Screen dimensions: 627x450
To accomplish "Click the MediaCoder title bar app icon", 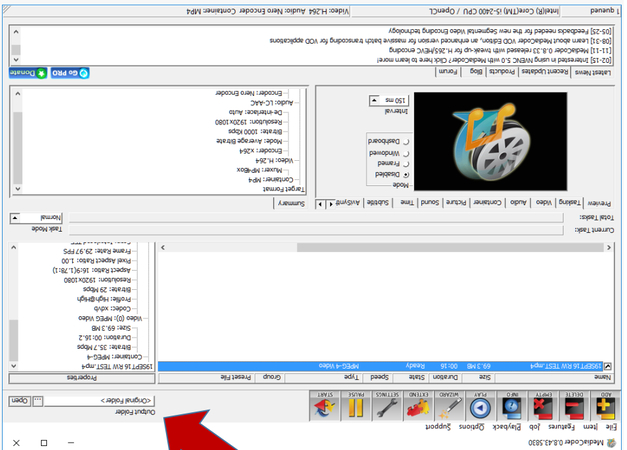I will tap(612, 442).
